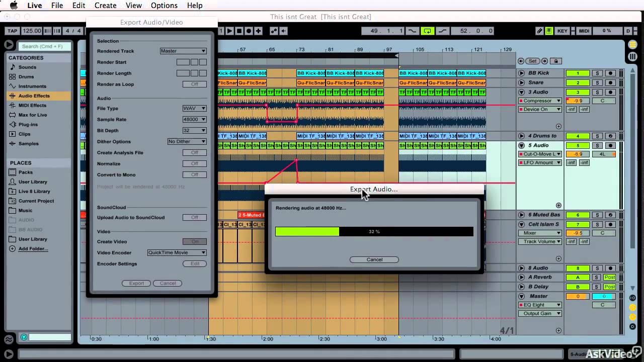644x362 pixels.
Task: Click the Record button in the transport bar
Action: point(249,31)
